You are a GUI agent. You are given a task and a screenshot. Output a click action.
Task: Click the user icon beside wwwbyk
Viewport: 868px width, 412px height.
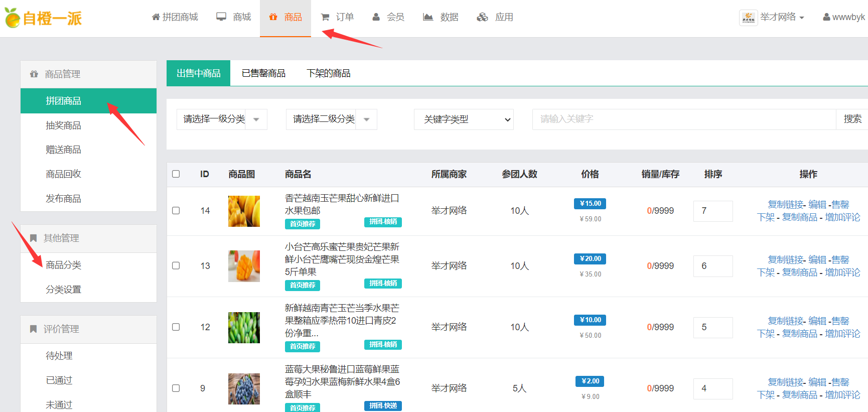coord(826,17)
